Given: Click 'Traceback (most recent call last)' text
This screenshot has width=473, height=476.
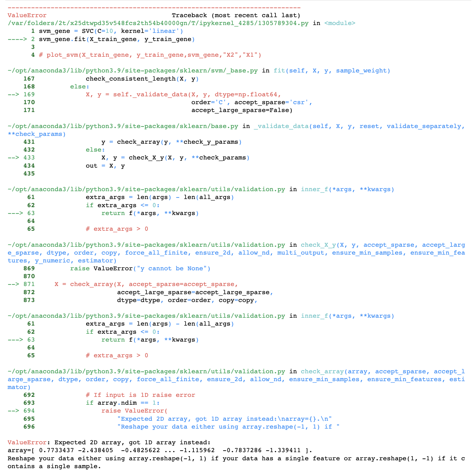Looking at the screenshot, I should pyautogui.click(x=236, y=15).
